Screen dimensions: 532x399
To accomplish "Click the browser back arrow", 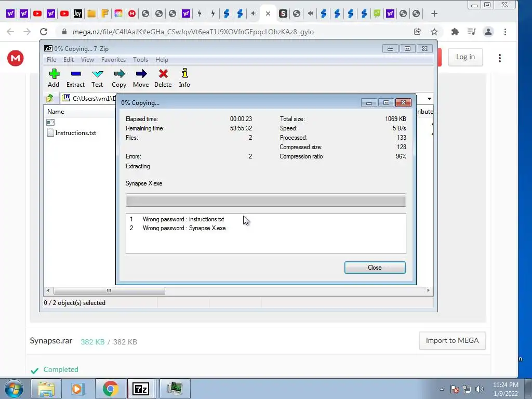I will tap(10, 32).
